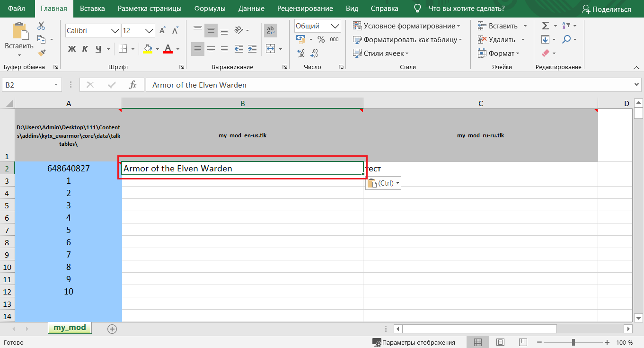Open the Общий number format dropdown
Viewport: 644px width, 348px height.
tap(335, 26)
